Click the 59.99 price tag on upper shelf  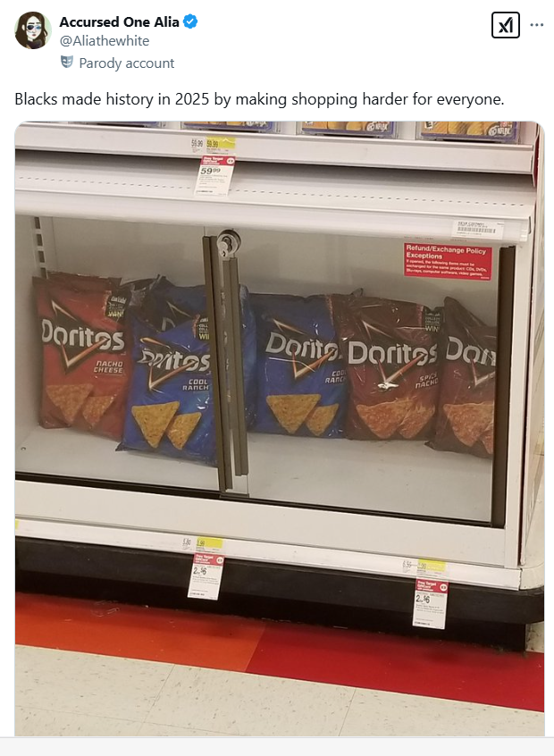click(214, 175)
